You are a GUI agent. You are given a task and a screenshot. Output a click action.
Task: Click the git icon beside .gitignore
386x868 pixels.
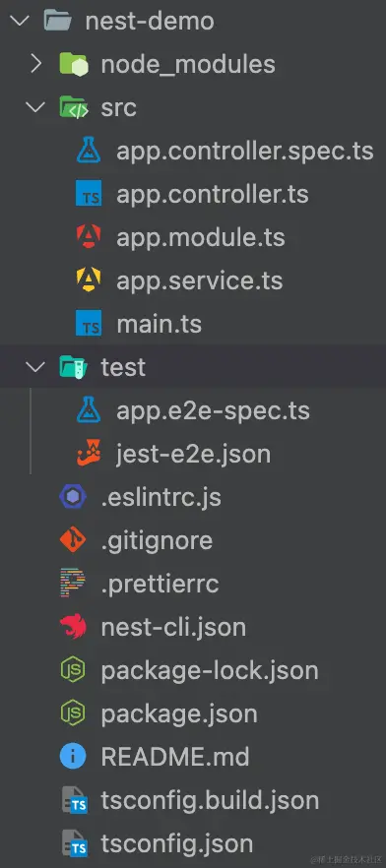point(73,539)
